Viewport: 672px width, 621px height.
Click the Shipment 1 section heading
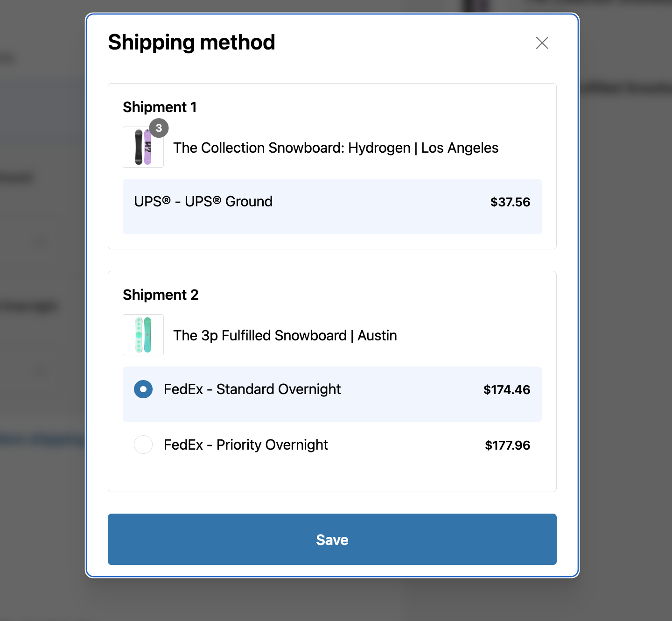160,107
